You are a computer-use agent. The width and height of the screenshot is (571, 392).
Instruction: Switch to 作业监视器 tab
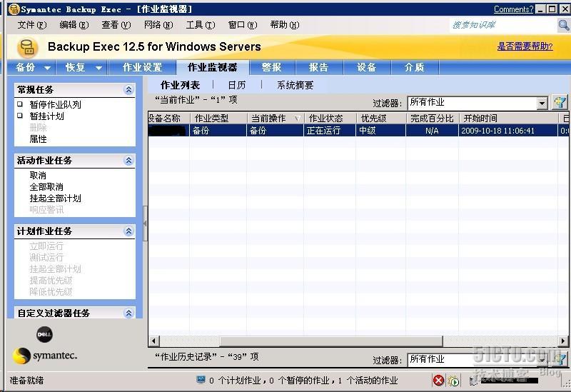213,67
